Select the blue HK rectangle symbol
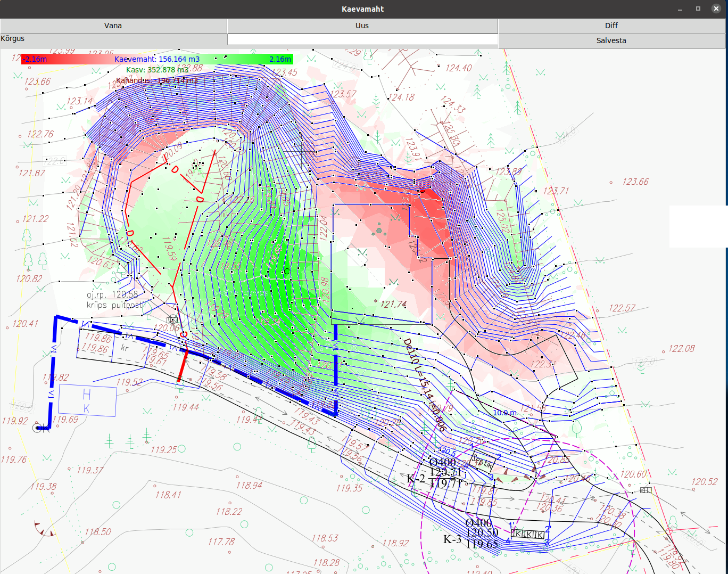 click(87, 401)
